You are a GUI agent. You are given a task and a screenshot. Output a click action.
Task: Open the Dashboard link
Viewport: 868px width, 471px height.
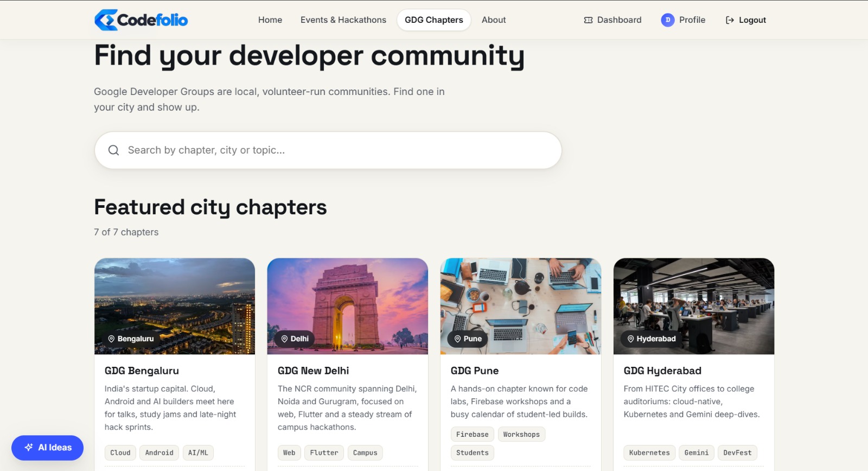pos(612,20)
